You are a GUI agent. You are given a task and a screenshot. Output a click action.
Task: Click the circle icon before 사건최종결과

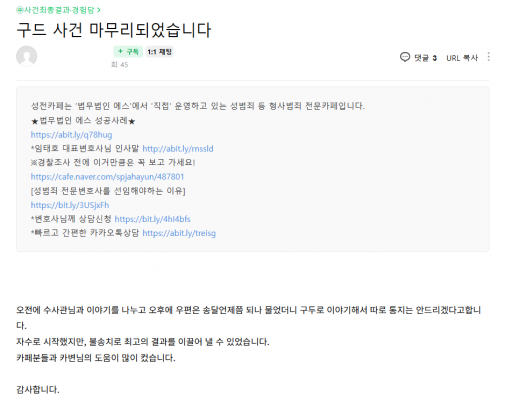click(19, 10)
